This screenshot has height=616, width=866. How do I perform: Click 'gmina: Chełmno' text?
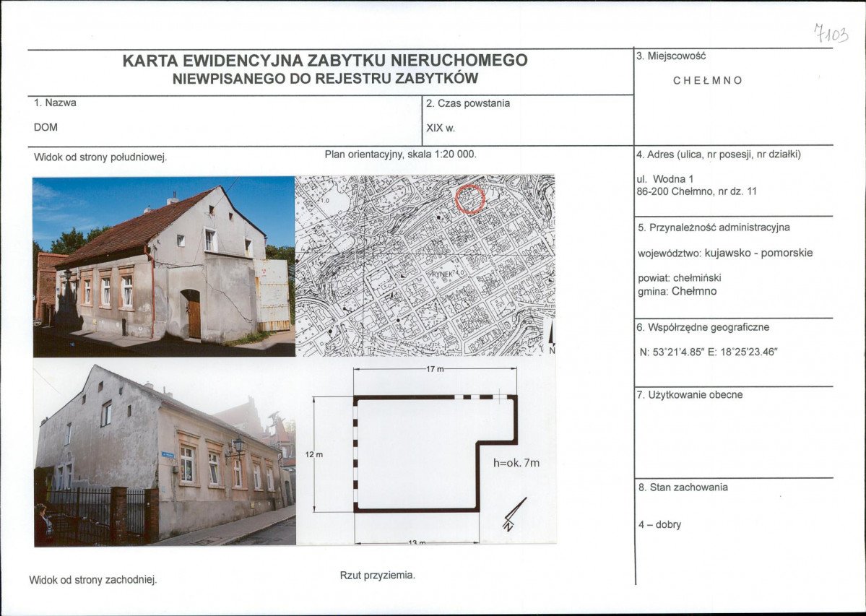677,292
